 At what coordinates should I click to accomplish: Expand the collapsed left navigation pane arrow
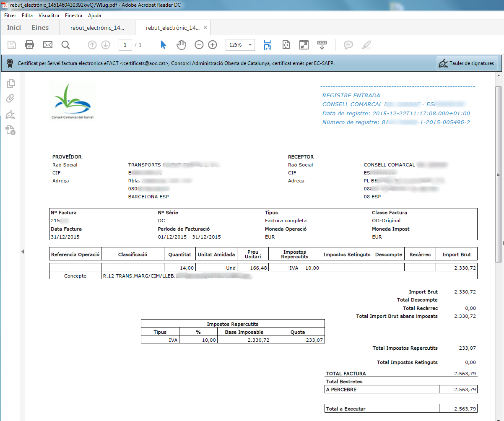pos(23,251)
